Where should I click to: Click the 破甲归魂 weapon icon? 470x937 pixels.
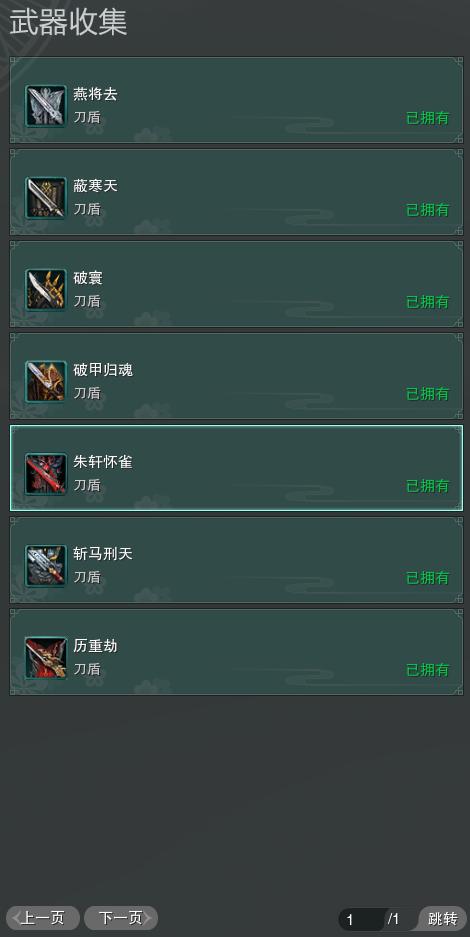point(45,382)
